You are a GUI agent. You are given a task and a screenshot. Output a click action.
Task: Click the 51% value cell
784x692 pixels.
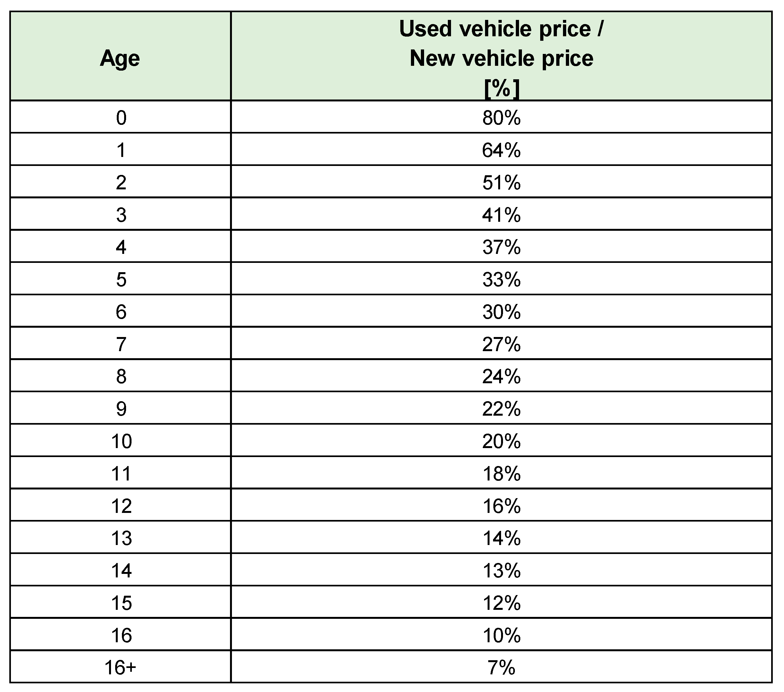click(x=501, y=182)
